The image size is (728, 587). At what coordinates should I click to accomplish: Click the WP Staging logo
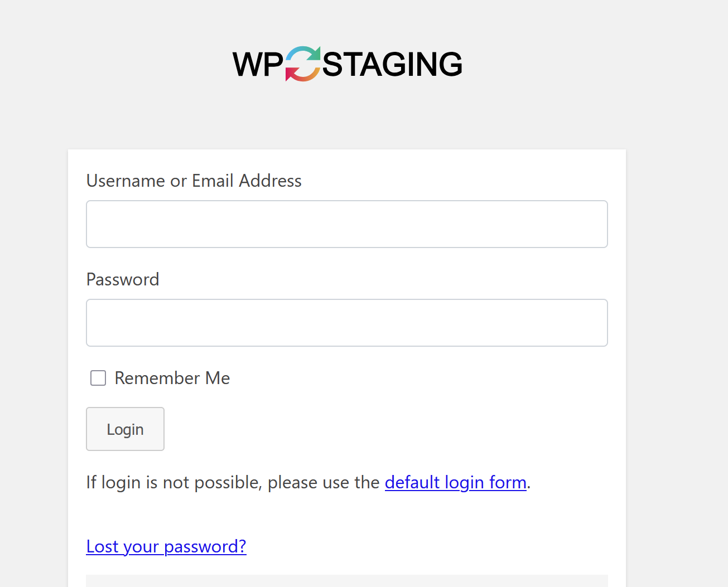click(347, 64)
